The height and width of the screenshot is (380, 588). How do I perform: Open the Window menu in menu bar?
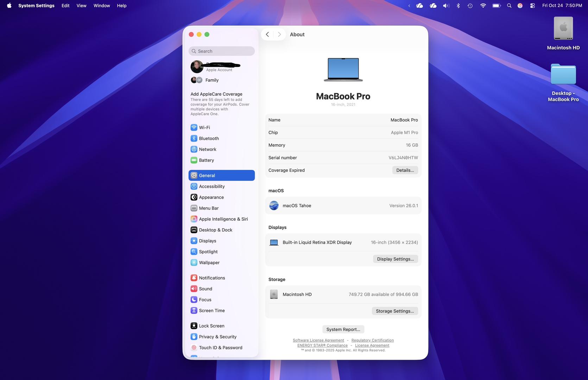click(x=102, y=6)
